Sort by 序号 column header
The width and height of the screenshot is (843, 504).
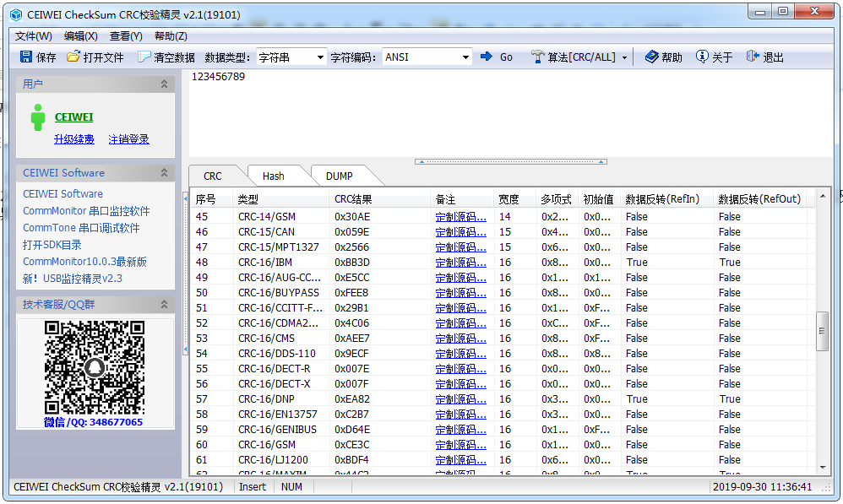[212, 199]
